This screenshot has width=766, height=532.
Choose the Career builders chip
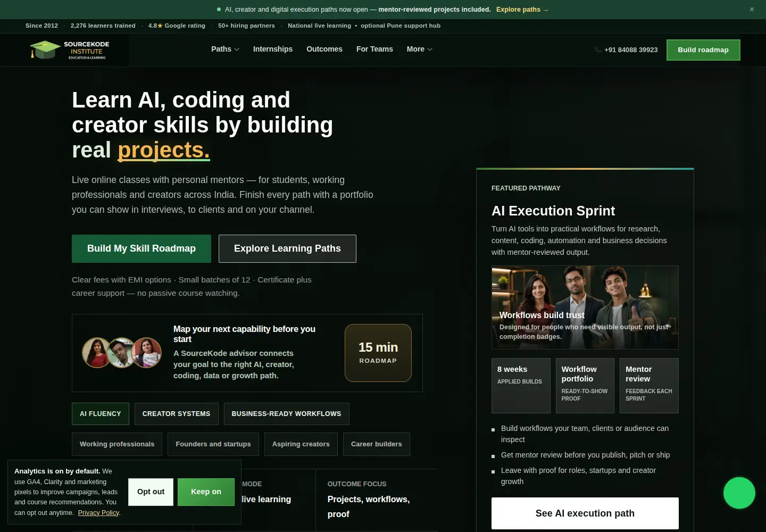[377, 444]
